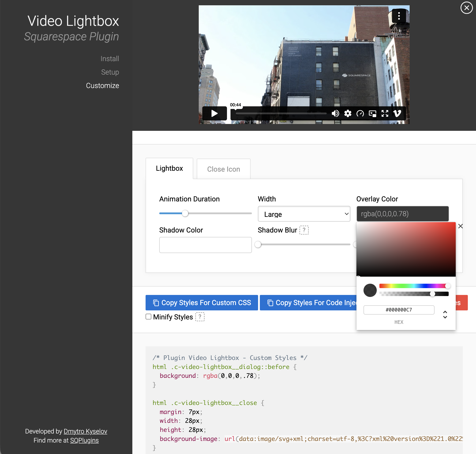476x454 pixels.
Task: Open Dmytro Kyselov developer link
Action: (x=85, y=431)
